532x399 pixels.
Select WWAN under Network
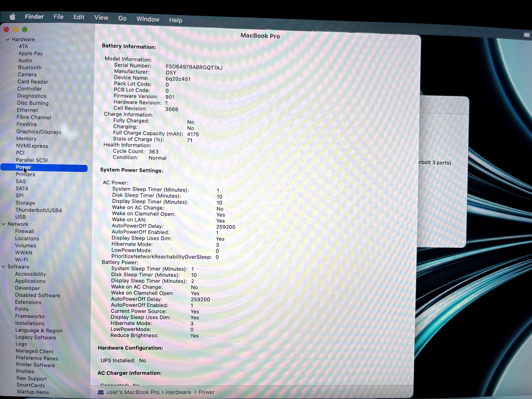coord(24,253)
